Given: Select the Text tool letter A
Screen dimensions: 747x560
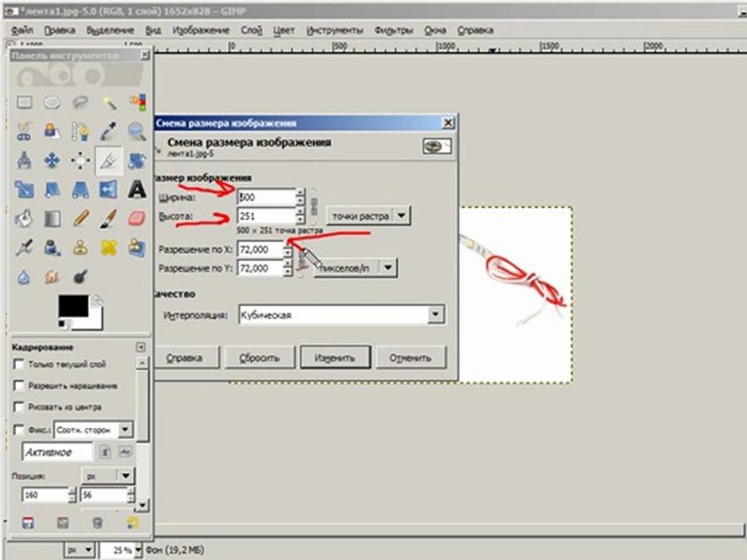Looking at the screenshot, I should [x=137, y=190].
